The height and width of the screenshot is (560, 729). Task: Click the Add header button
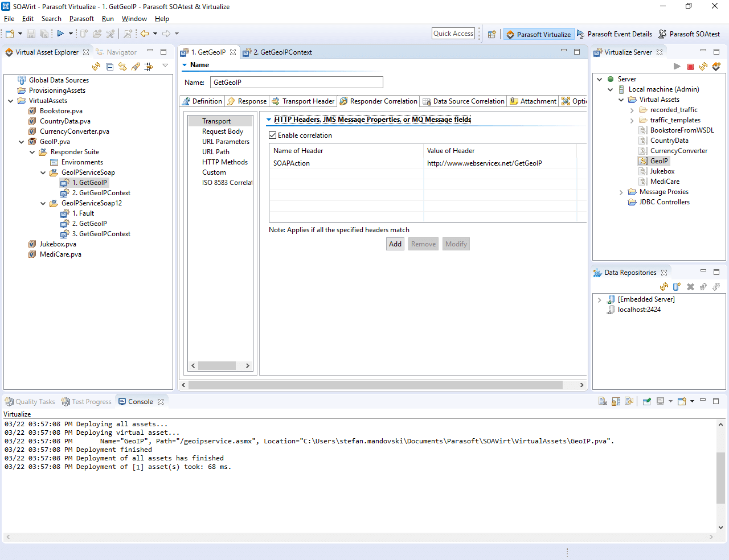pos(395,244)
